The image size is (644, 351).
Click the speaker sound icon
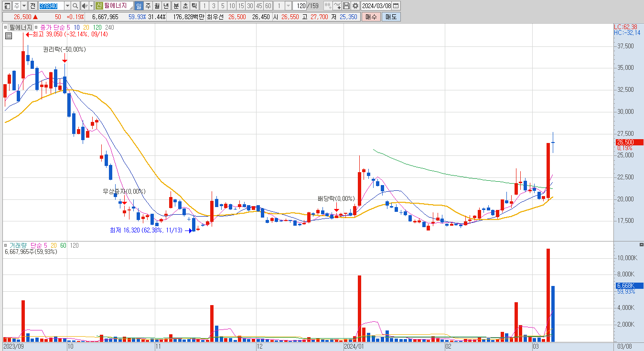point(85,6)
